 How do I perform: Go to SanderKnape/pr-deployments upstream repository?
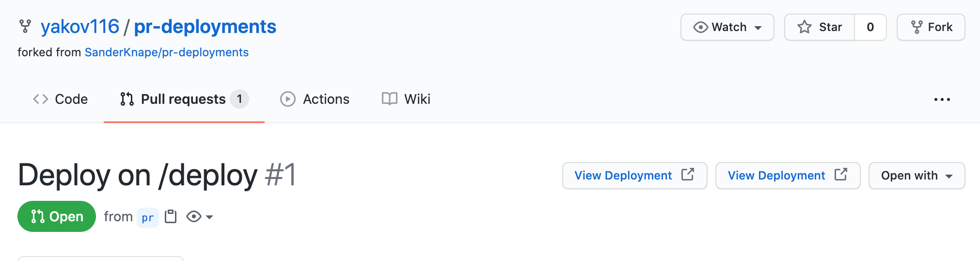pyautogui.click(x=166, y=52)
